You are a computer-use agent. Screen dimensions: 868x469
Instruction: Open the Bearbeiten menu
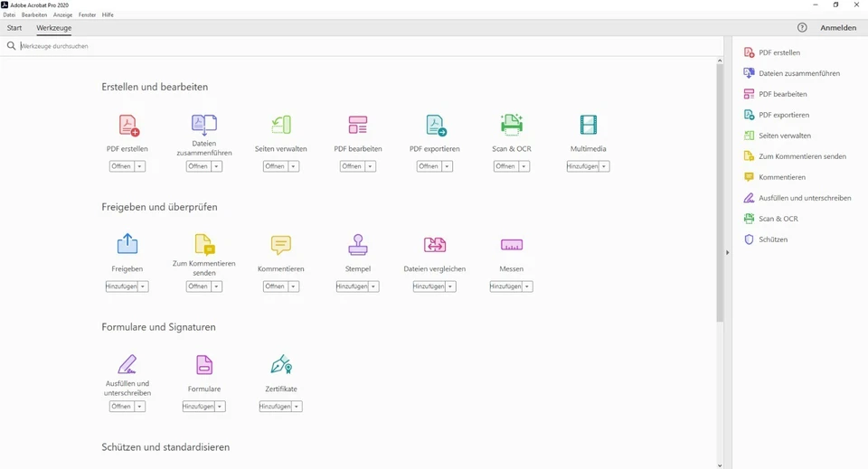point(34,15)
